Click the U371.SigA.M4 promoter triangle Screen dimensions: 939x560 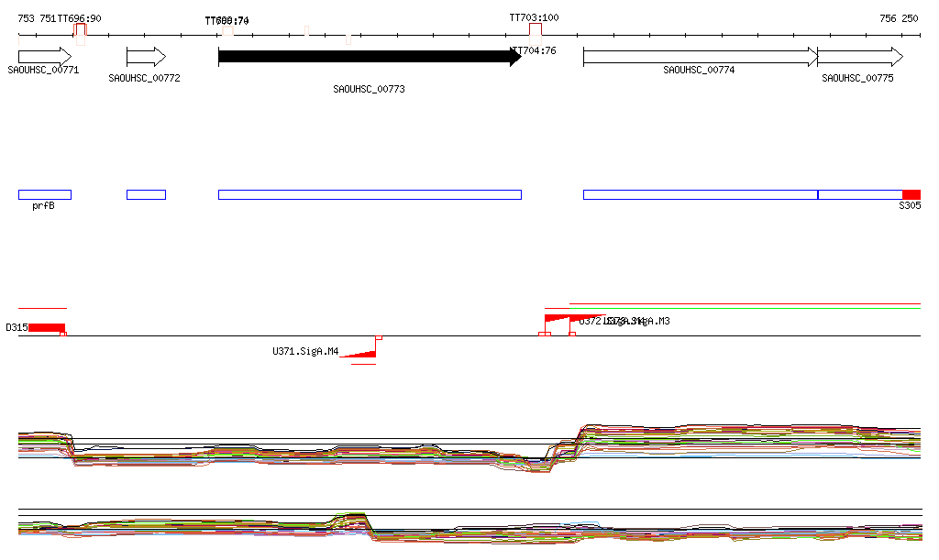359,354
